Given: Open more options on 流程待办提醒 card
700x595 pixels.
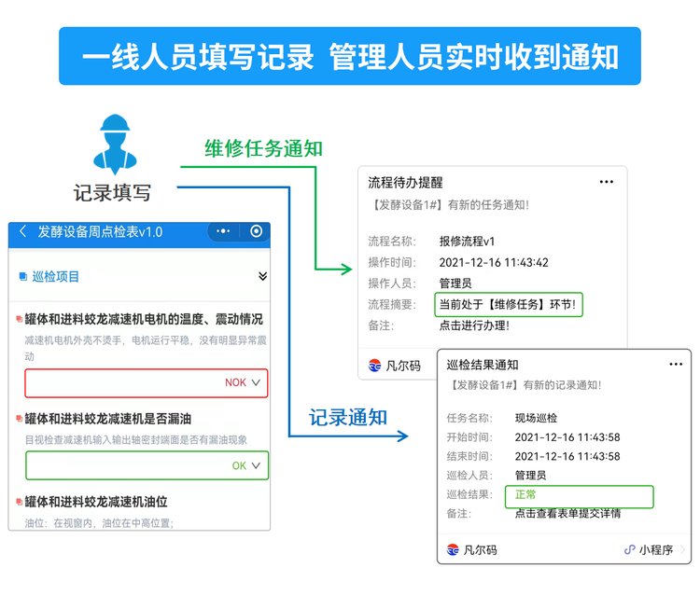Looking at the screenshot, I should 607,182.
